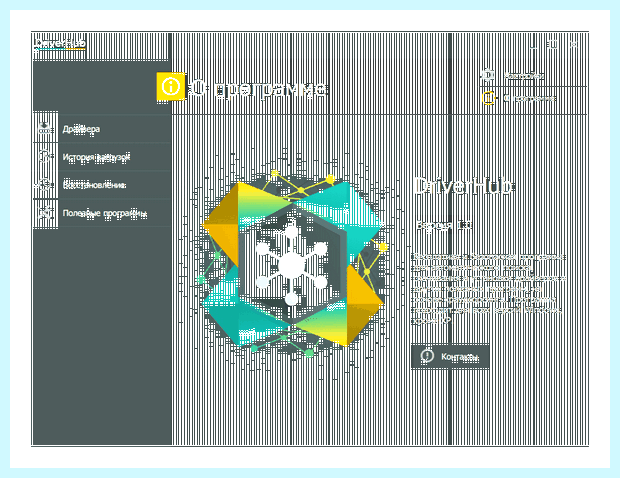Open the Настройки link text
Viewport: 620px width, 478px height.
(x=523, y=76)
